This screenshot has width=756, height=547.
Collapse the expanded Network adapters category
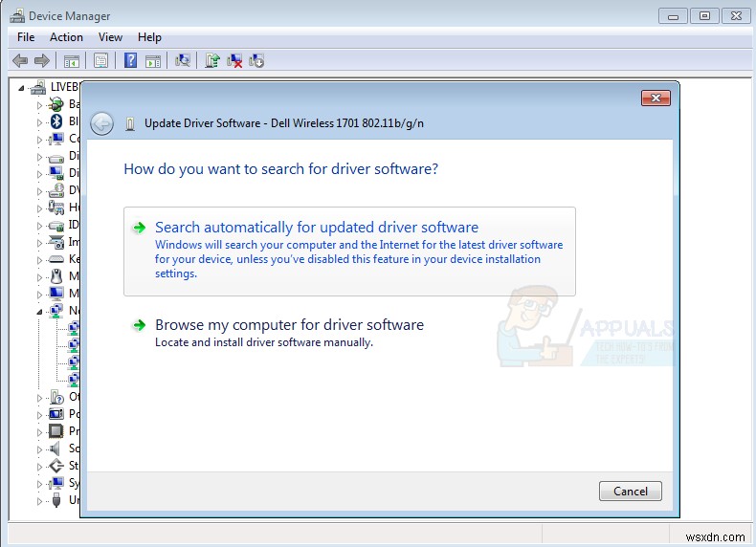coord(39,312)
